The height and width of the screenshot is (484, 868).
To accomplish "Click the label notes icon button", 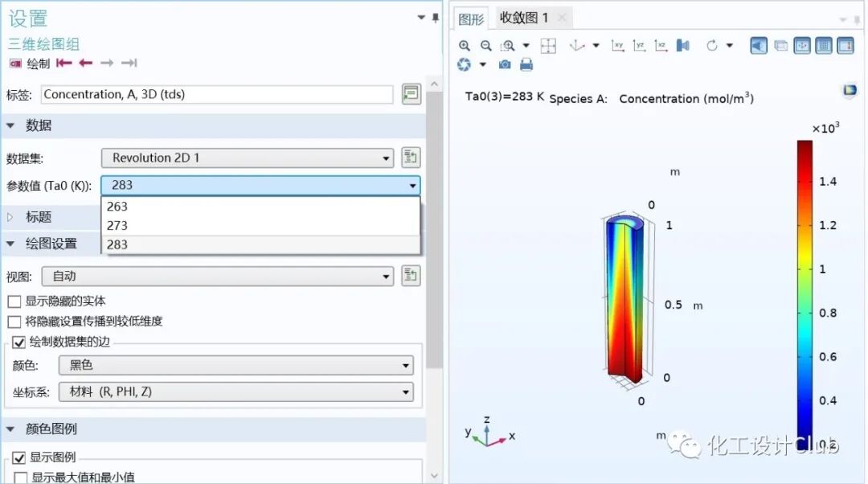I will pyautogui.click(x=411, y=94).
